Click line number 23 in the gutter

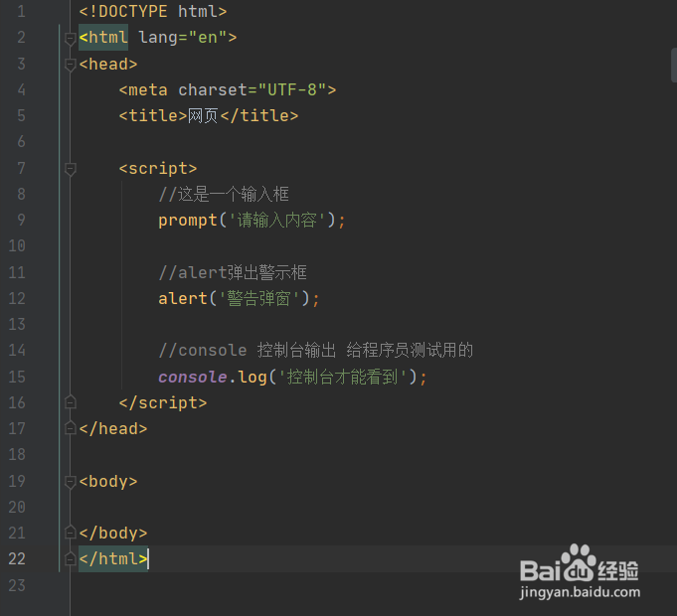[17, 585]
